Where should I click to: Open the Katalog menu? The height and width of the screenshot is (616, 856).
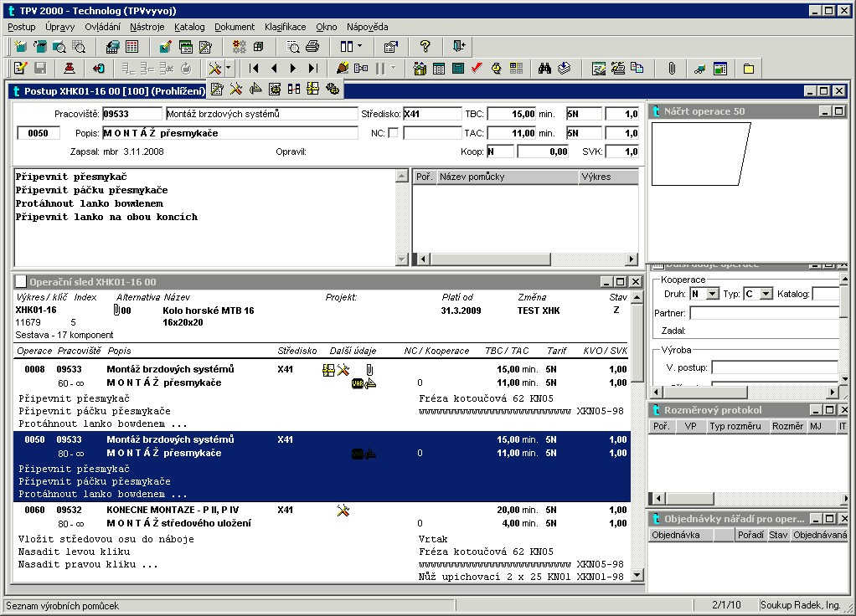pos(189,27)
